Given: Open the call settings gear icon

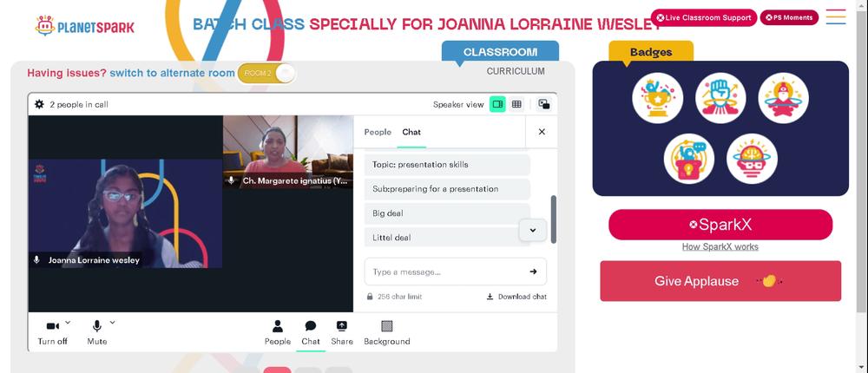Looking at the screenshot, I should pos(39,104).
